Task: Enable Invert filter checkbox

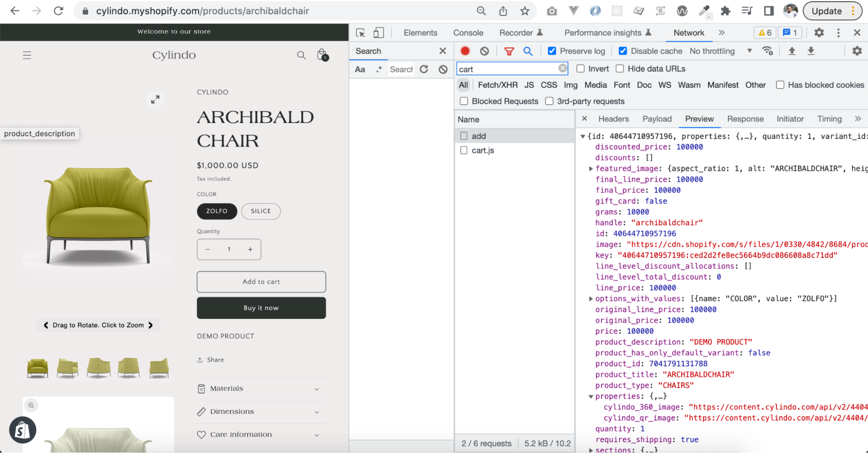Action: [581, 69]
